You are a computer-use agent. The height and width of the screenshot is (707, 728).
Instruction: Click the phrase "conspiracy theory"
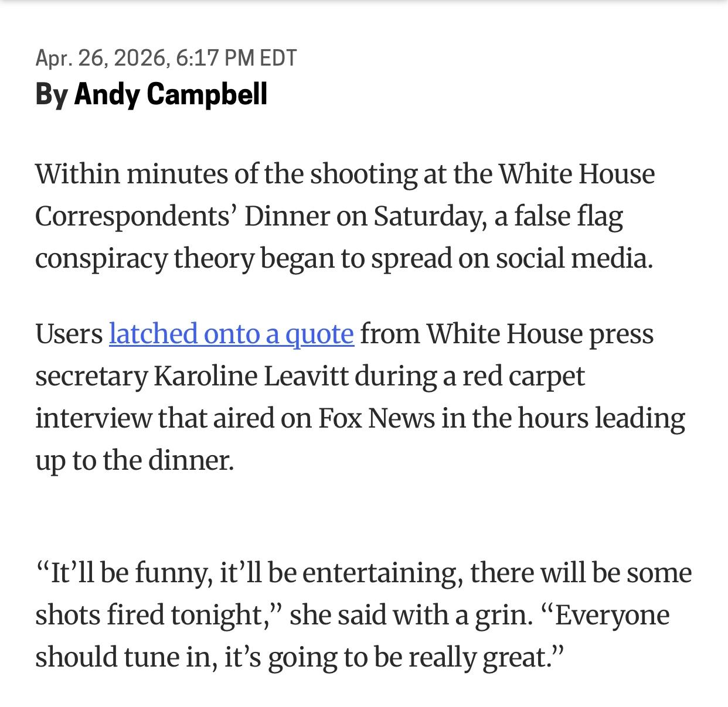point(144,258)
